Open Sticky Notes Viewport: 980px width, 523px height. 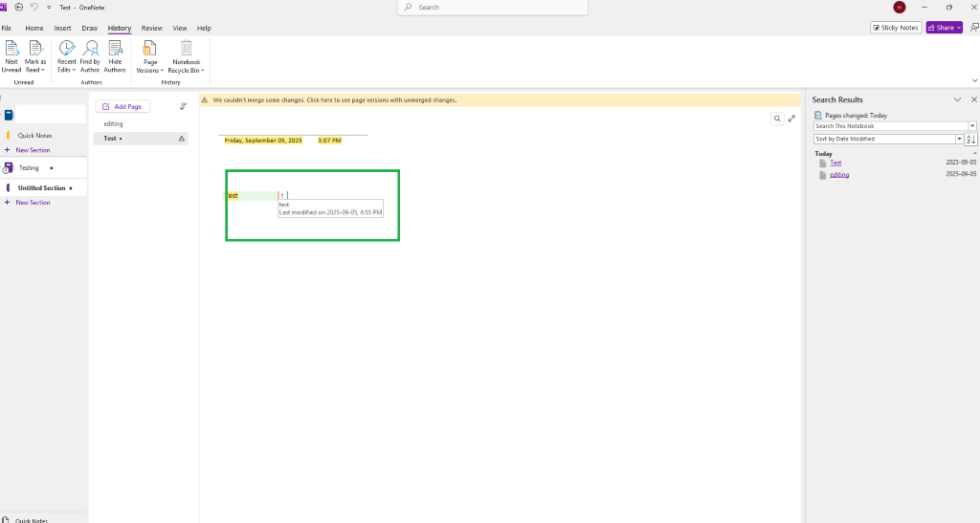[x=896, y=28]
